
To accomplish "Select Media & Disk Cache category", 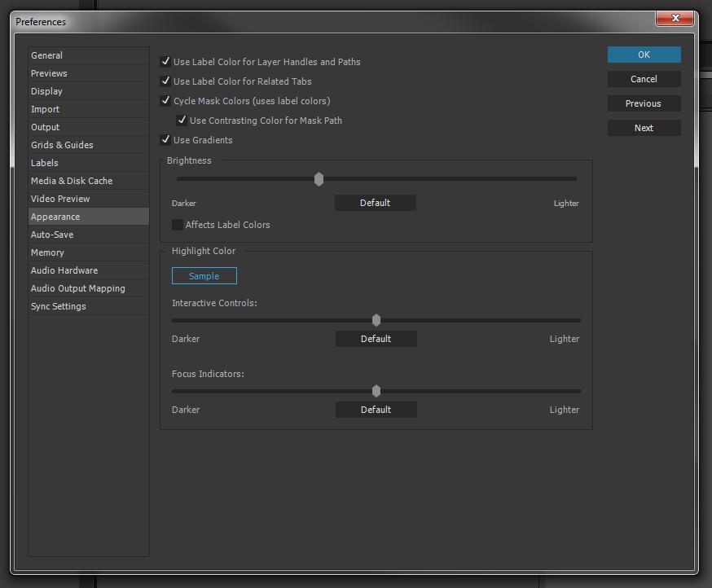I will pyautogui.click(x=89, y=181).
